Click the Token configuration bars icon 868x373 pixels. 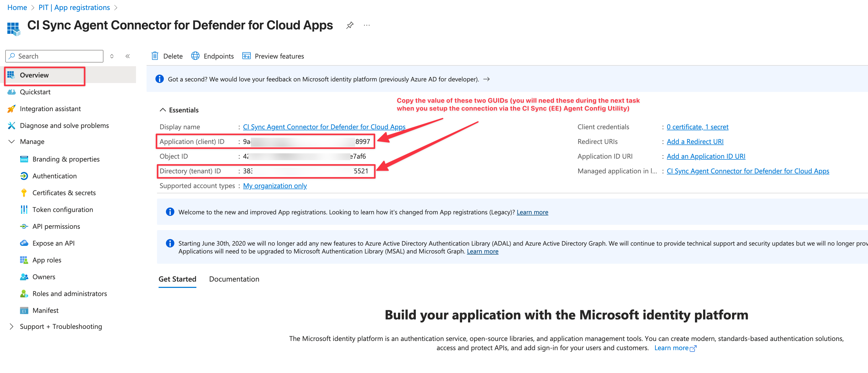pyautogui.click(x=24, y=209)
